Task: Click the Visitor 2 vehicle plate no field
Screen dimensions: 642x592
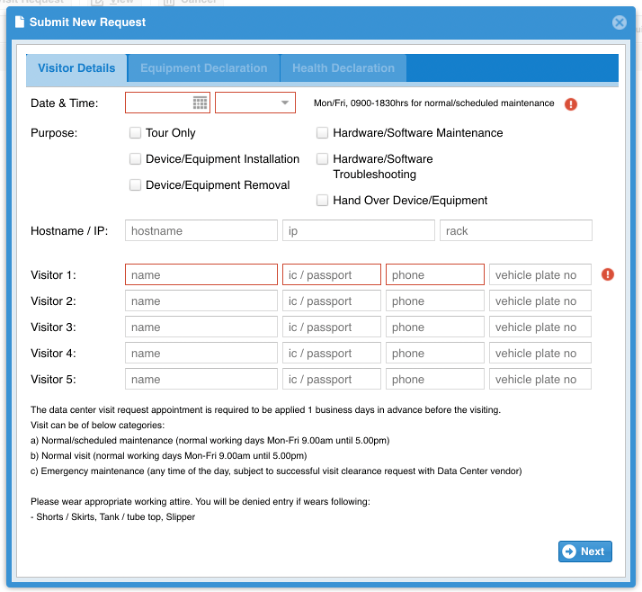Action: pyautogui.click(x=540, y=301)
